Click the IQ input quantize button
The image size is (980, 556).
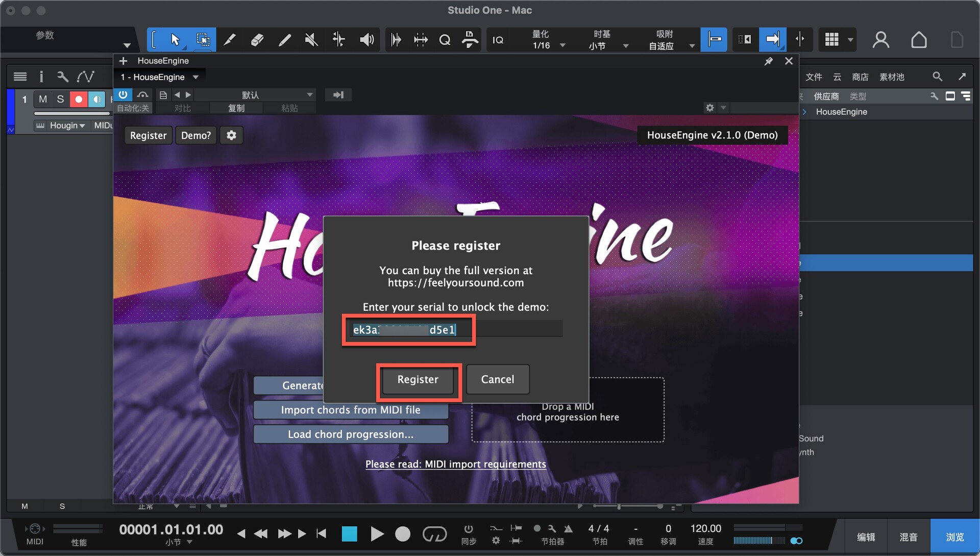[498, 39]
